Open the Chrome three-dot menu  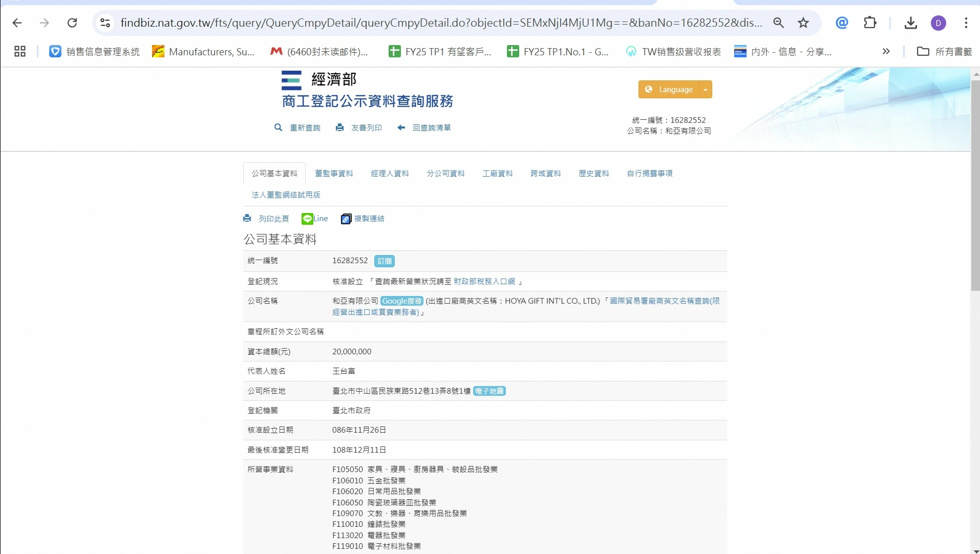[x=966, y=23]
